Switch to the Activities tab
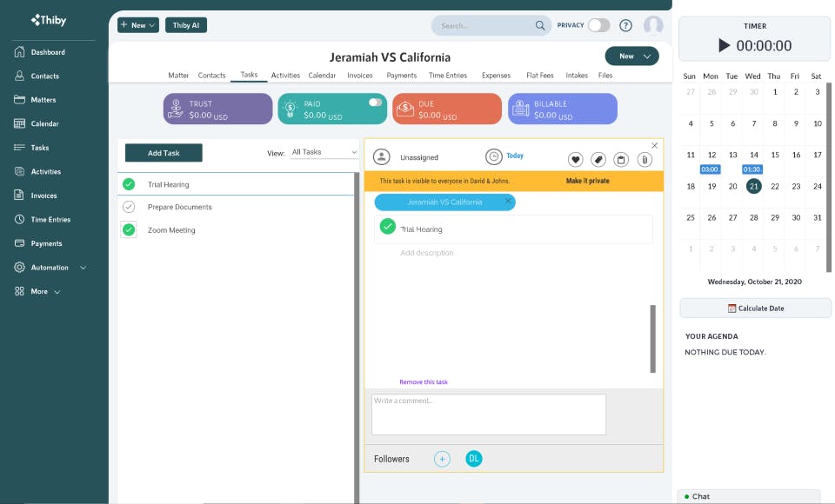The width and height of the screenshot is (835, 504). (285, 76)
